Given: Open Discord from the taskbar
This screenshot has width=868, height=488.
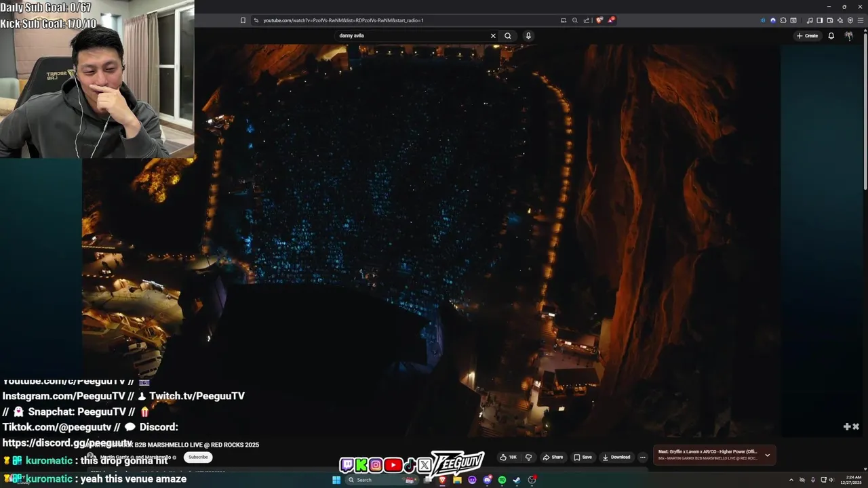Looking at the screenshot, I should (x=488, y=480).
